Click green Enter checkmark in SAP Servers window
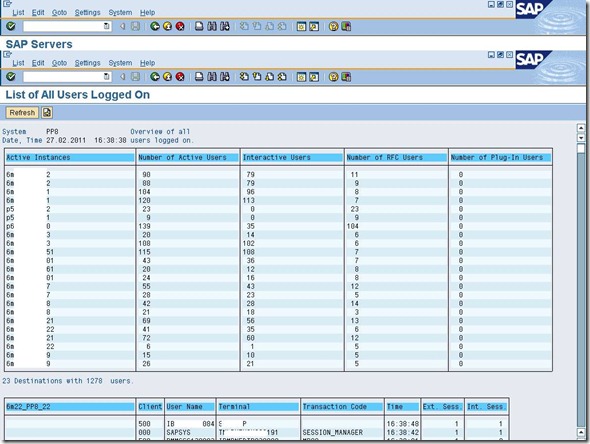Viewport: 590px width, 444px height. [11, 26]
